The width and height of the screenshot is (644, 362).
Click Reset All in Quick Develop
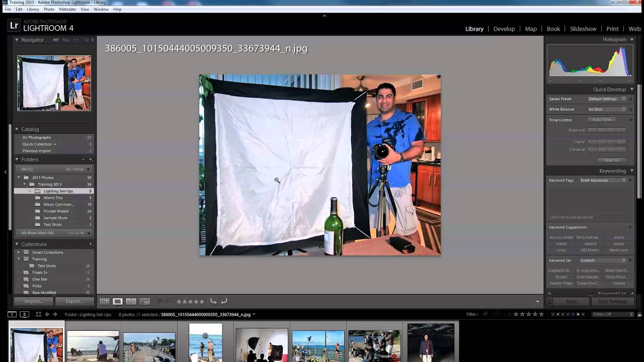[x=612, y=160]
